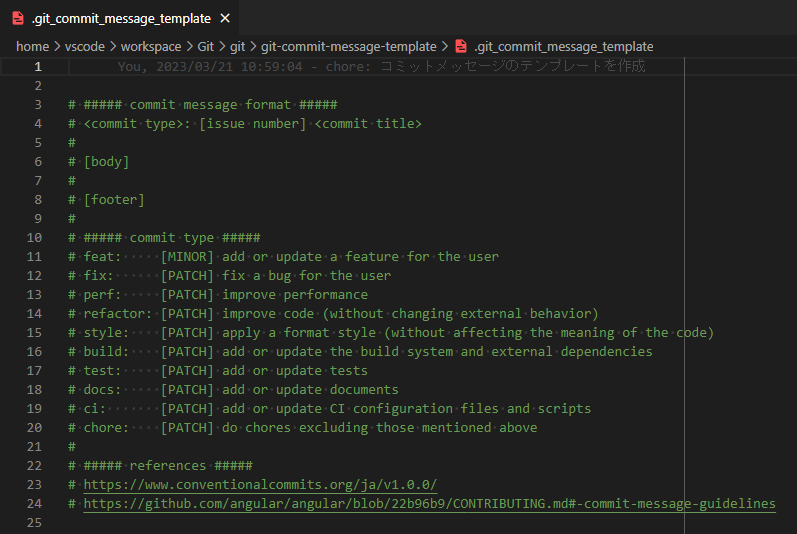Image resolution: width=797 pixels, height=534 pixels.
Task: Open the conventionalcommits.org link
Action: click(260, 485)
